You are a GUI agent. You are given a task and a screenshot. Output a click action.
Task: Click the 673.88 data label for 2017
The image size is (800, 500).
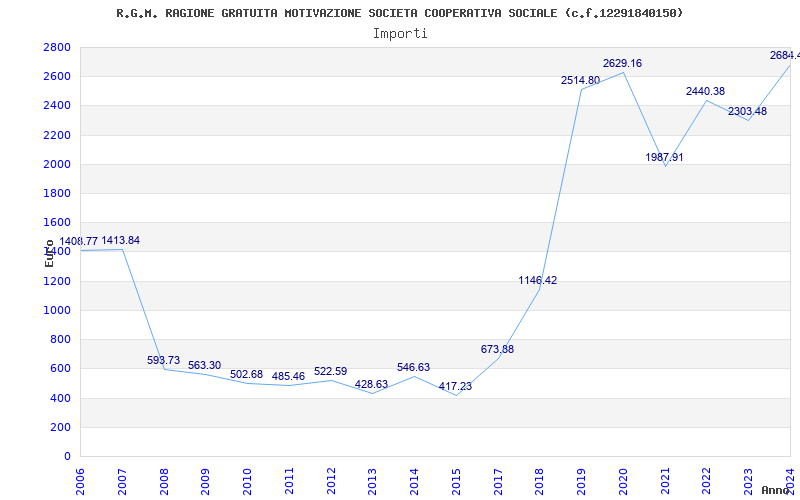497,349
